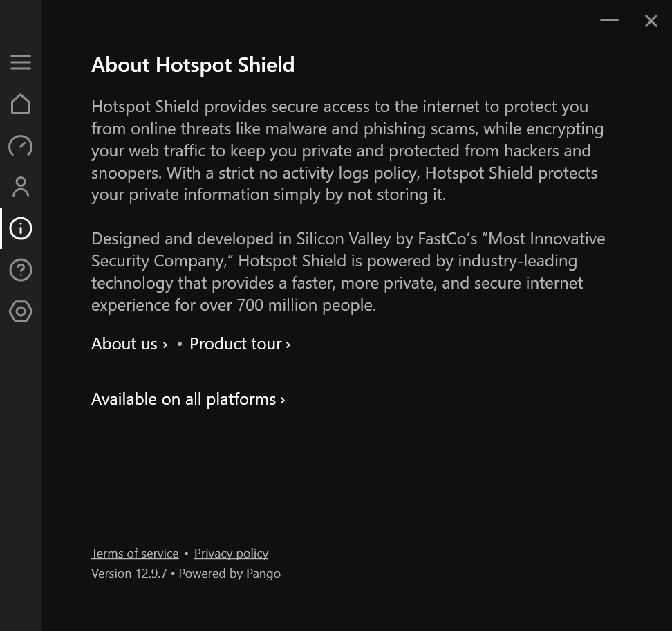This screenshot has height=631, width=672.
Task: Click the Powered by Pango label
Action: tap(229, 573)
